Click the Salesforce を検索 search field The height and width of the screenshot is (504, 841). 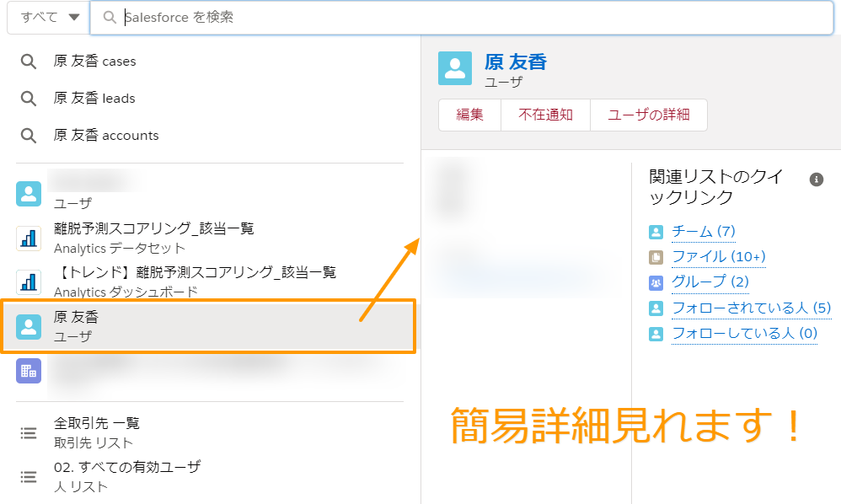click(462, 18)
